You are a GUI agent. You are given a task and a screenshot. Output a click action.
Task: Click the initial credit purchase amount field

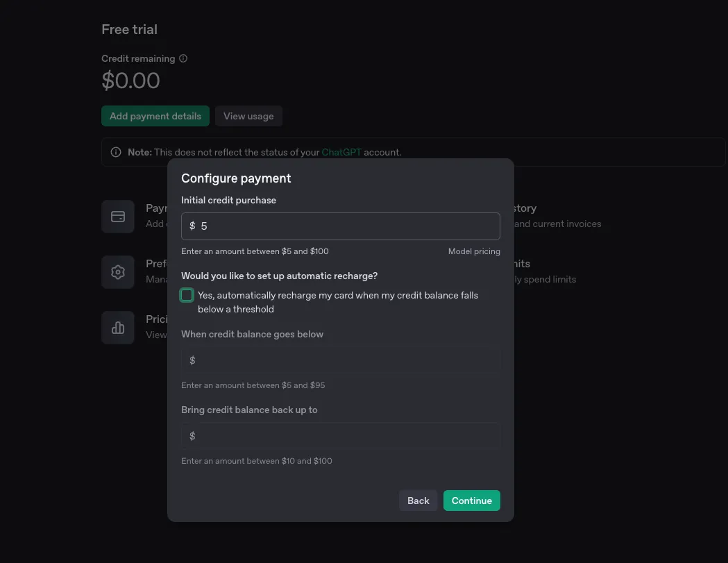340,226
